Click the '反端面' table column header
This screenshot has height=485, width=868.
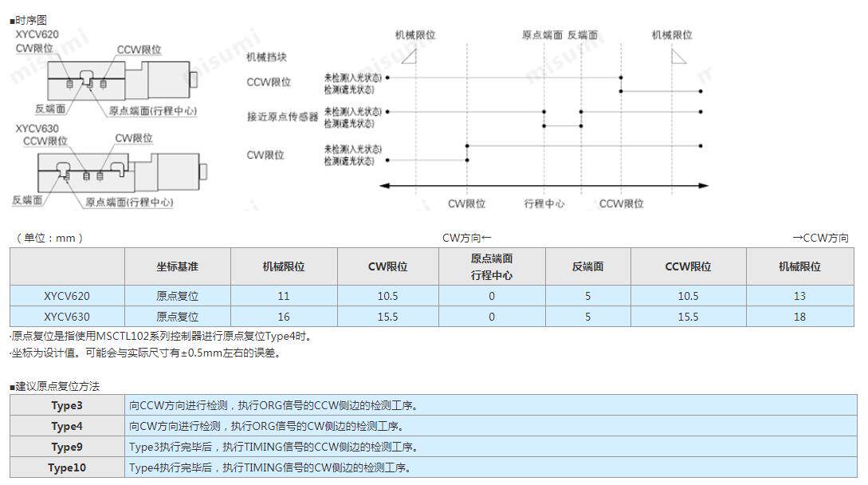[x=587, y=266]
